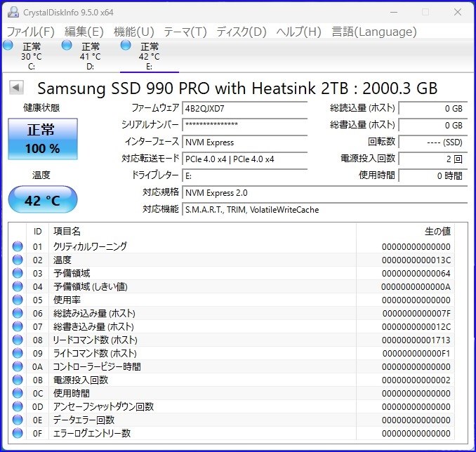This screenshot has height=452, width=476.
Task: Click the power-on hours value 0 時間
Action: point(432,175)
